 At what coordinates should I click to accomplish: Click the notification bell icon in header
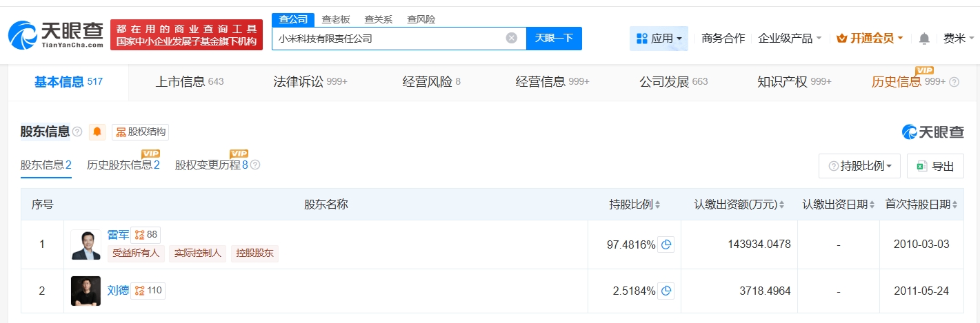[x=925, y=39]
